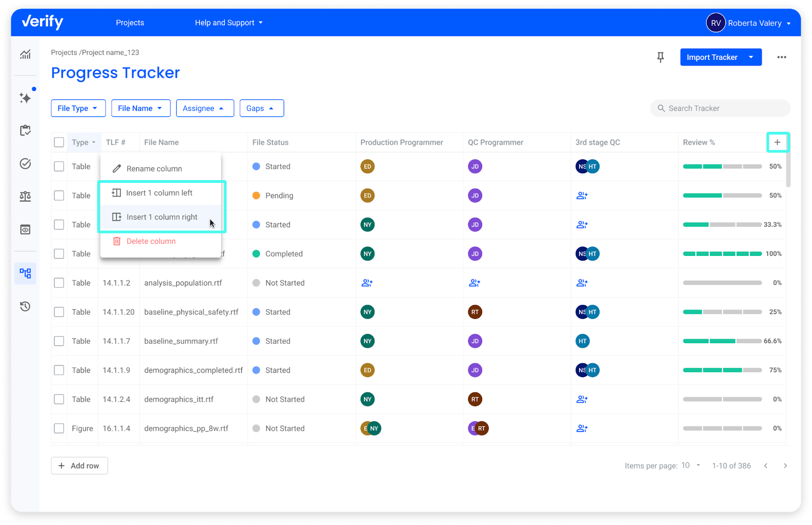The width and height of the screenshot is (812, 525).
Task: View history via the clock icon
Action: click(25, 307)
